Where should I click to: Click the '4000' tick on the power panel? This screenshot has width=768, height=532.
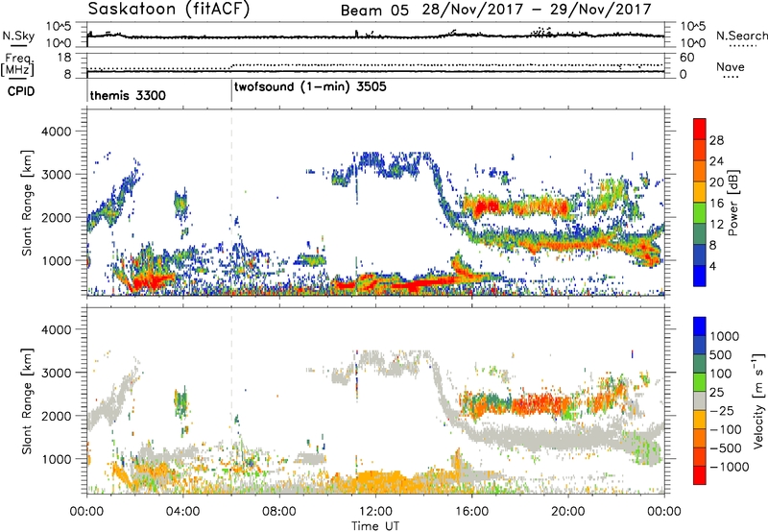click(56, 132)
